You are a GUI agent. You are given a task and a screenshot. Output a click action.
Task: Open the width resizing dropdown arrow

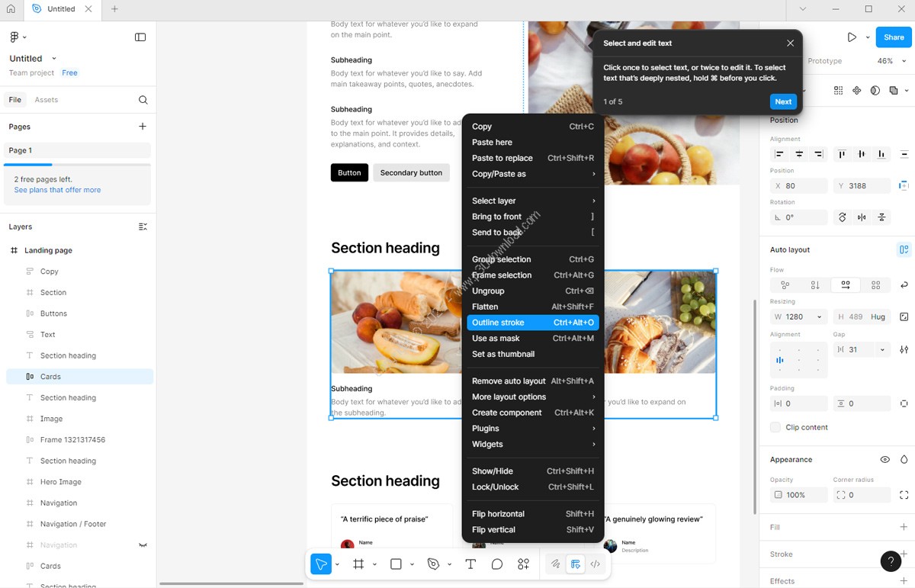pyautogui.click(x=820, y=316)
